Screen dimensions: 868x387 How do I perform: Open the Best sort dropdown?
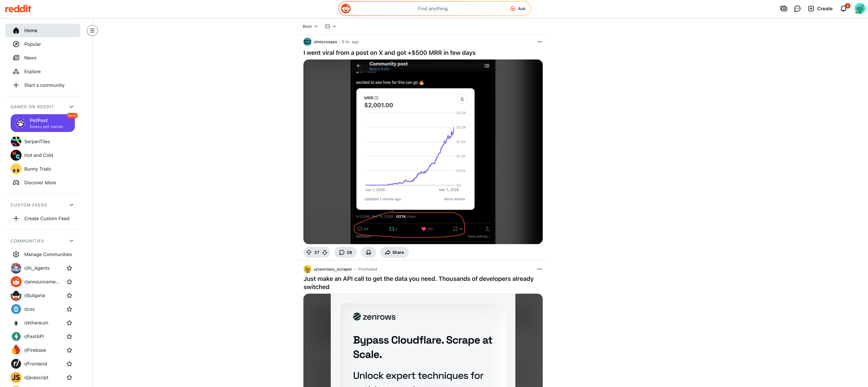pos(309,26)
